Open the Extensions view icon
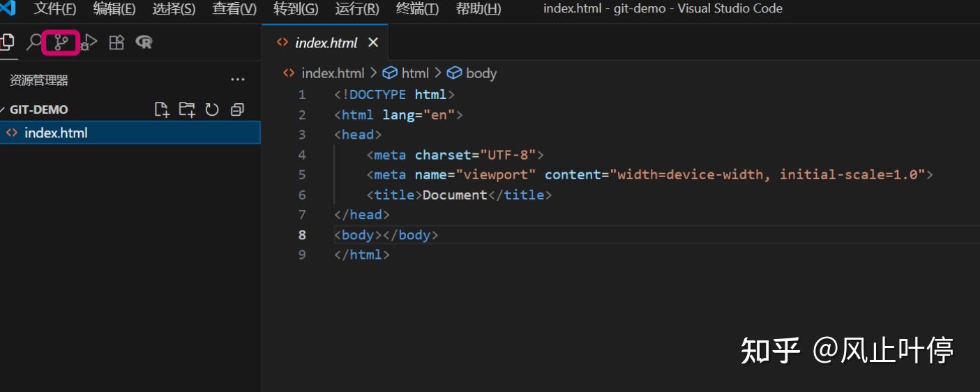The height and width of the screenshot is (392, 980). [x=116, y=43]
